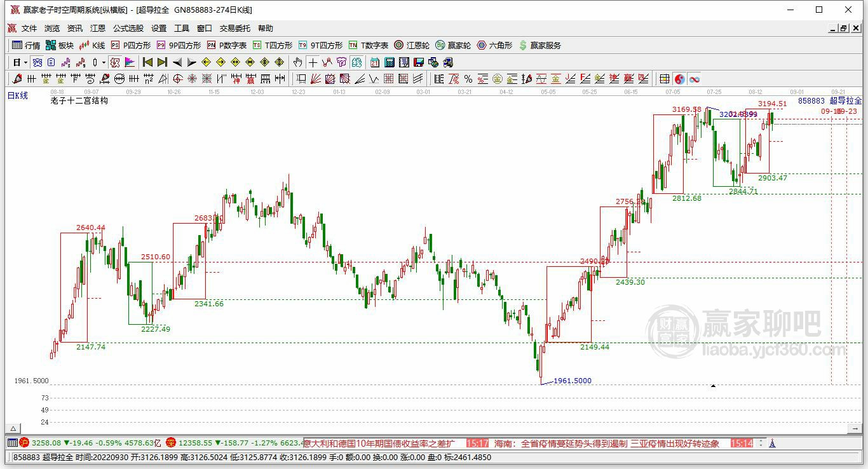This screenshot has height=469, width=868.
Task: Toggle the gradient flag icon
Action: tap(130, 62)
